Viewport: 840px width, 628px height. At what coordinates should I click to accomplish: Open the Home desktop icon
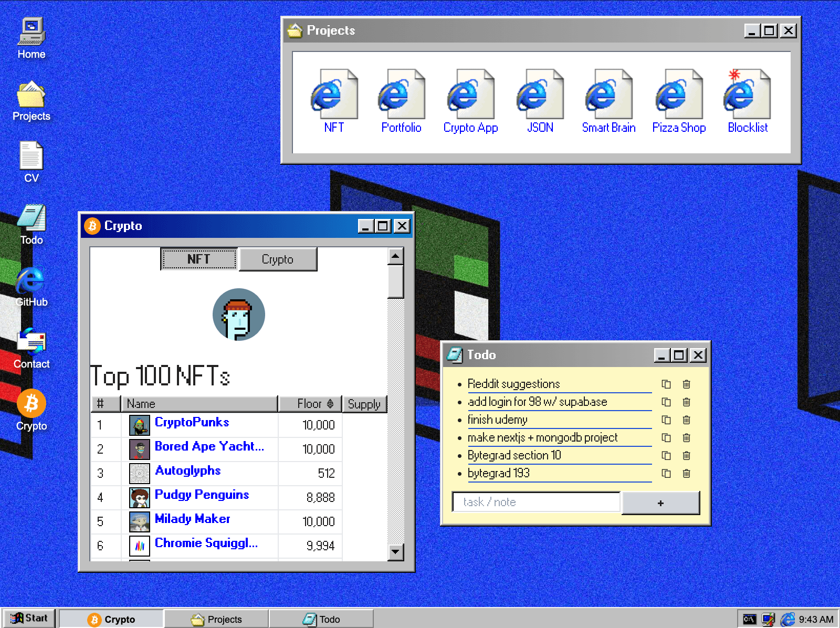tap(31, 38)
